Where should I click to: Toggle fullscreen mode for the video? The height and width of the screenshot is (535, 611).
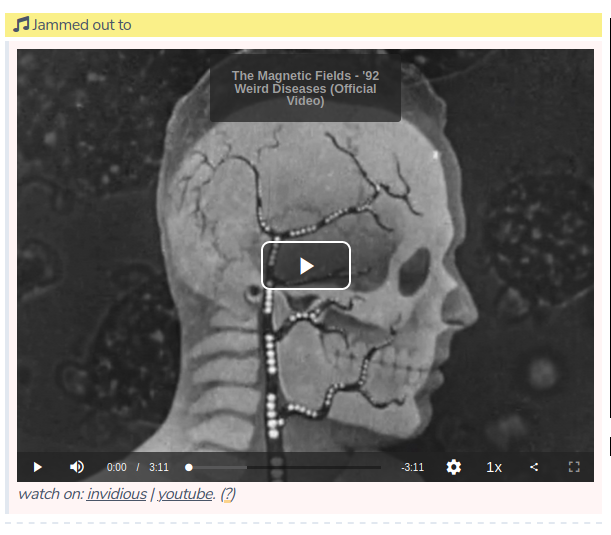pyautogui.click(x=574, y=467)
